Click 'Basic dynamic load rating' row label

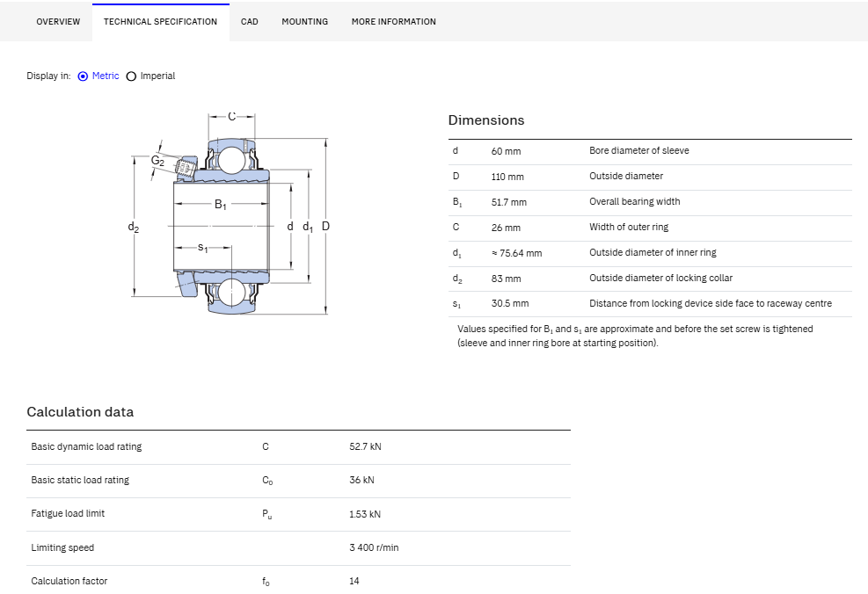(86, 446)
